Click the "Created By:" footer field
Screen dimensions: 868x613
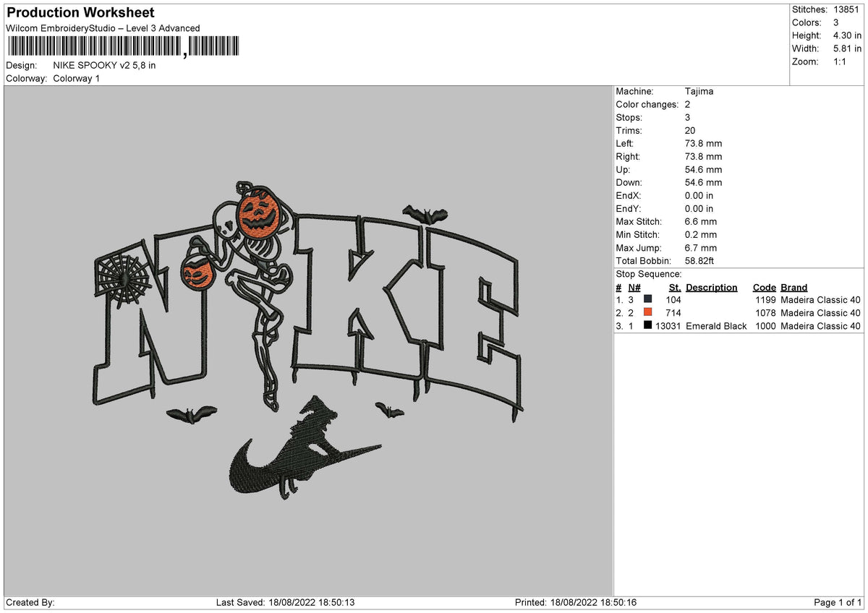tap(30, 602)
